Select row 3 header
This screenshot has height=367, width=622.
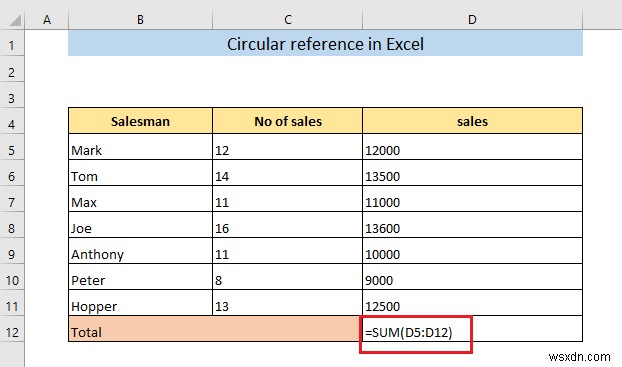pos(12,95)
